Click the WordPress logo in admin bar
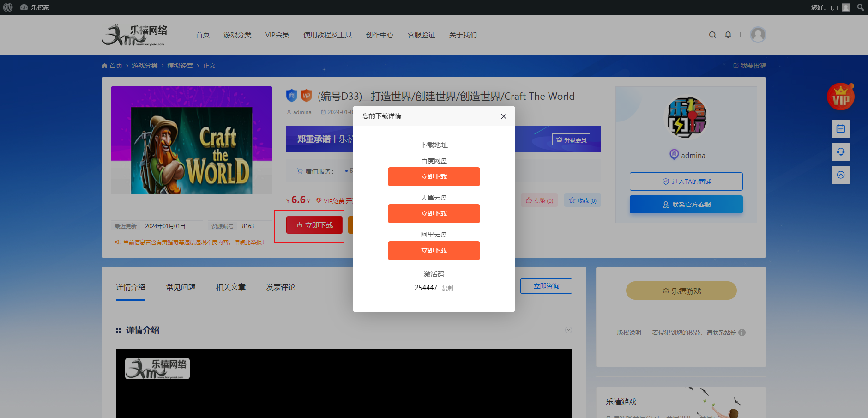868x418 pixels. (x=8, y=7)
